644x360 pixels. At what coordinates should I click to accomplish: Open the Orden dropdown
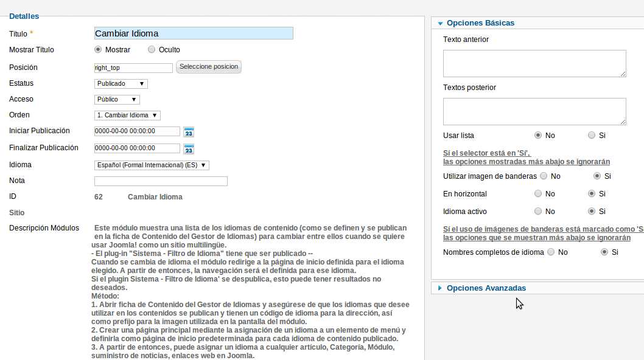click(127, 116)
